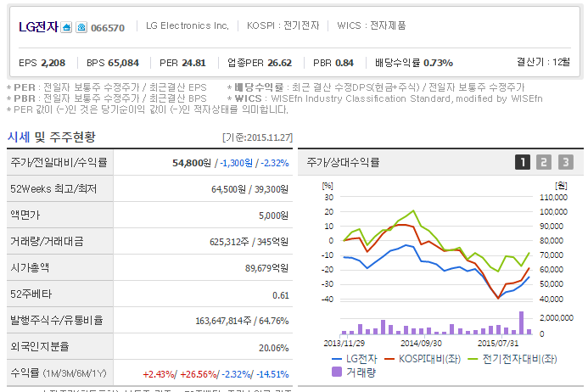Select the stock code 066570

108,28
